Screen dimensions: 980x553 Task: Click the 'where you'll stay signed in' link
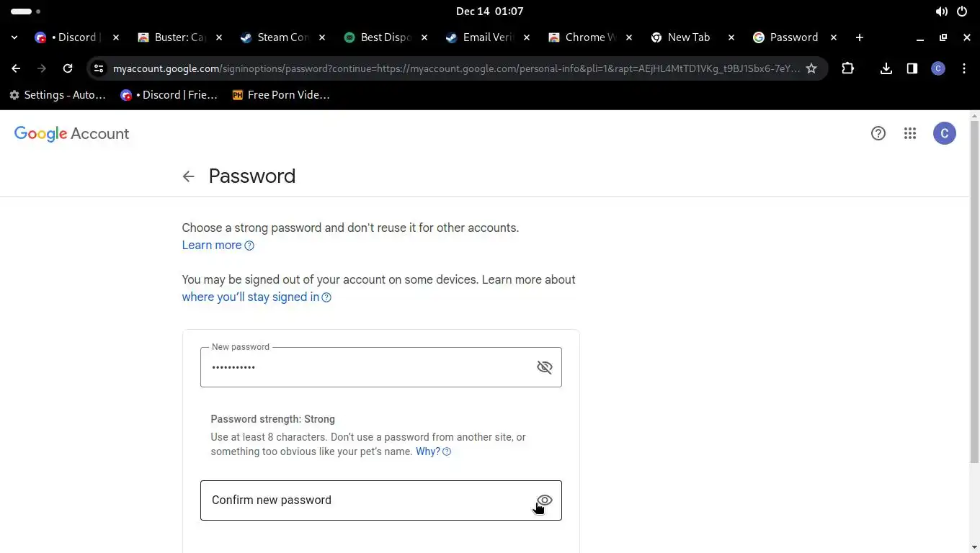click(250, 297)
